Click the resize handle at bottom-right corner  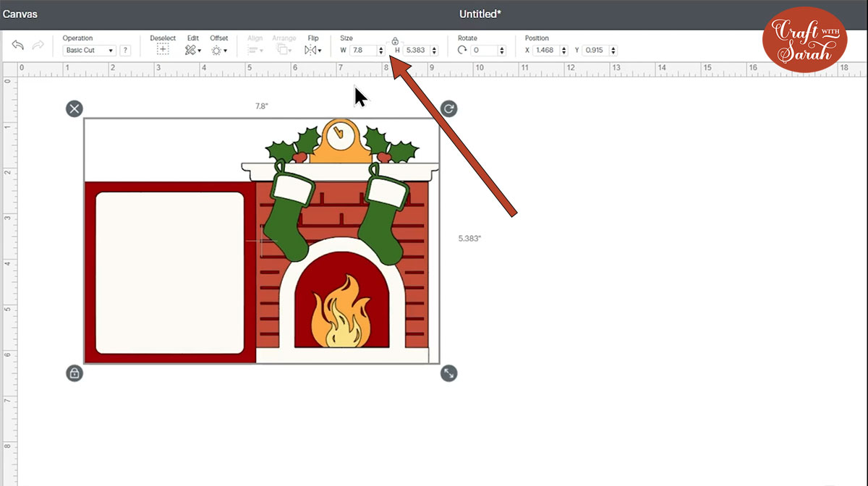click(448, 373)
